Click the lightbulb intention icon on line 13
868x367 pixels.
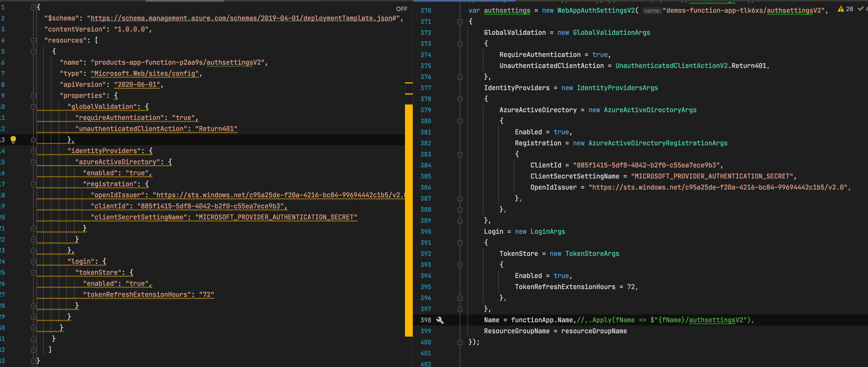[x=13, y=139]
